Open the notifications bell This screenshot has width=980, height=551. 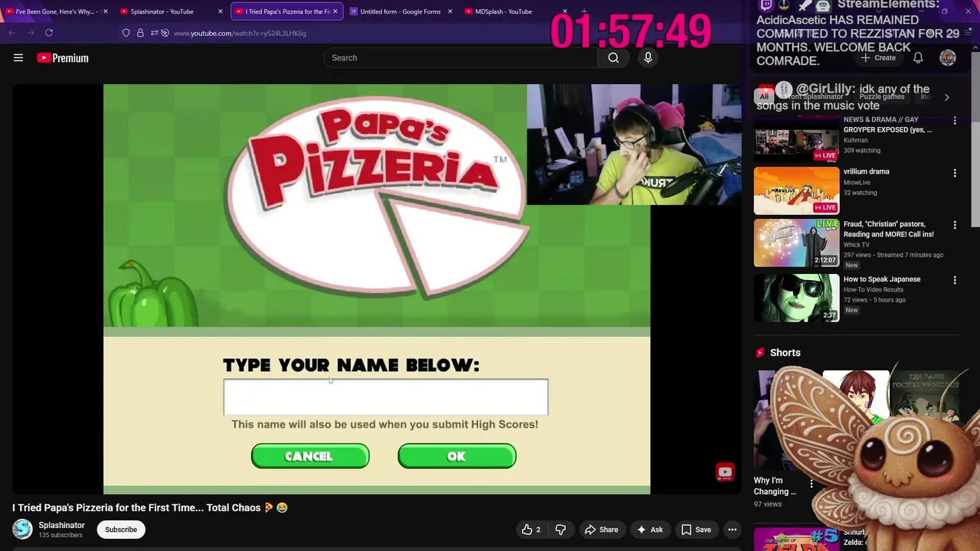[x=918, y=57]
